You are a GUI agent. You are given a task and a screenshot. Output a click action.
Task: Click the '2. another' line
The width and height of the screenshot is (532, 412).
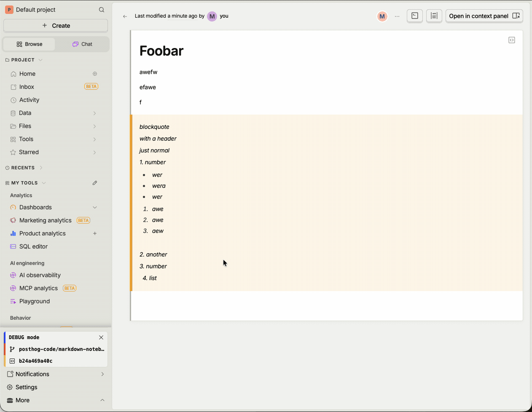click(153, 254)
